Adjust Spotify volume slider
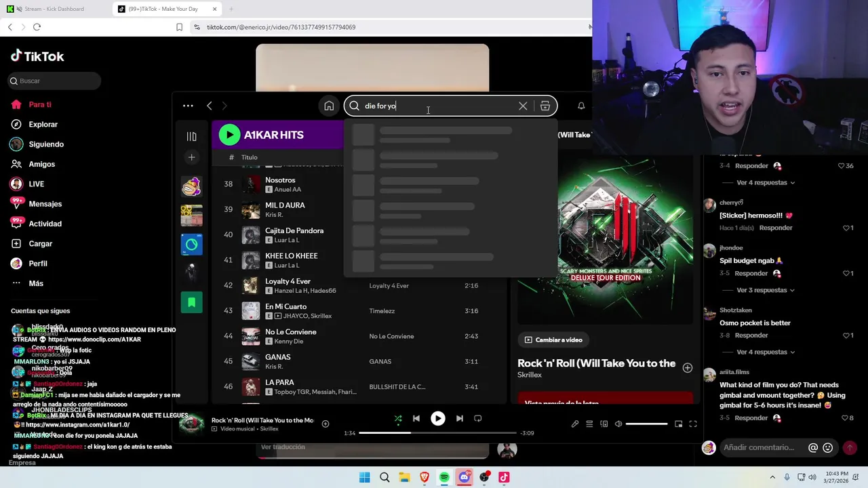The width and height of the screenshot is (868, 488). pos(646,424)
